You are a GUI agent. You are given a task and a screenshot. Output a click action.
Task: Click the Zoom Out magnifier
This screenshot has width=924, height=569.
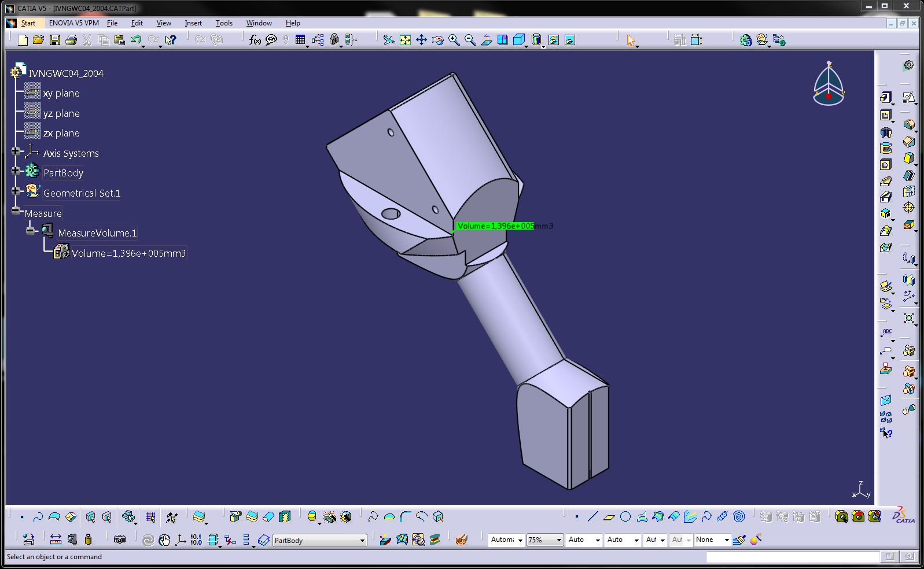(x=470, y=40)
